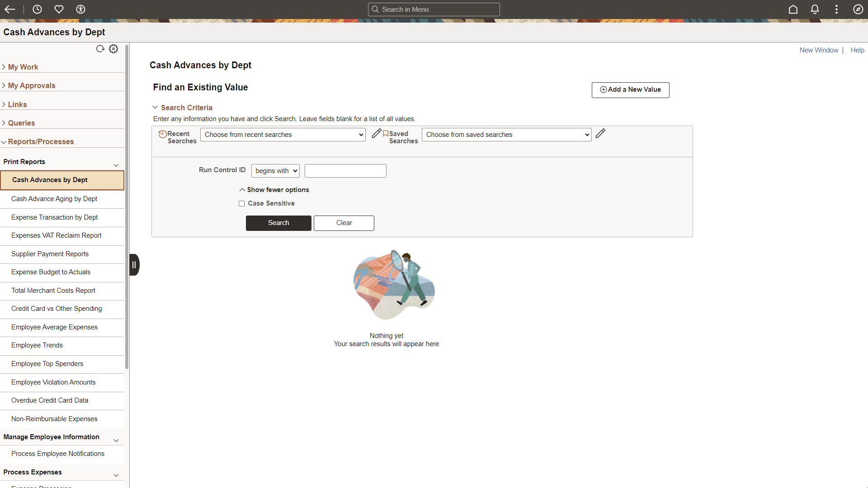Select Cash Advance Aging by Dept report
The height and width of the screenshot is (488, 868).
(x=54, y=198)
